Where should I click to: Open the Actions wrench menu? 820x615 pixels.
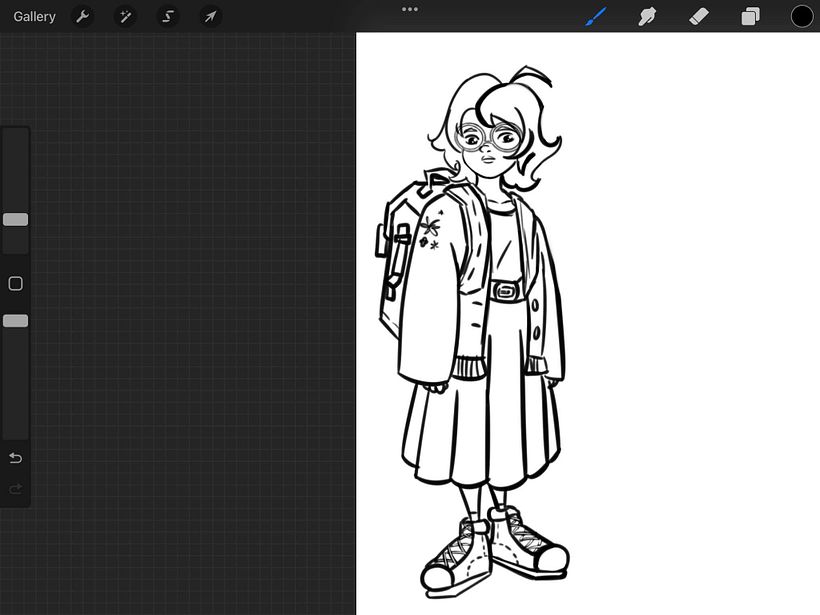pyautogui.click(x=83, y=17)
